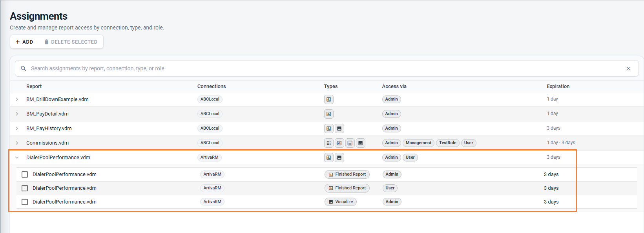Click the Management role chip for Commissions.vdm
Screen dimensions: 644x233
tap(418, 143)
